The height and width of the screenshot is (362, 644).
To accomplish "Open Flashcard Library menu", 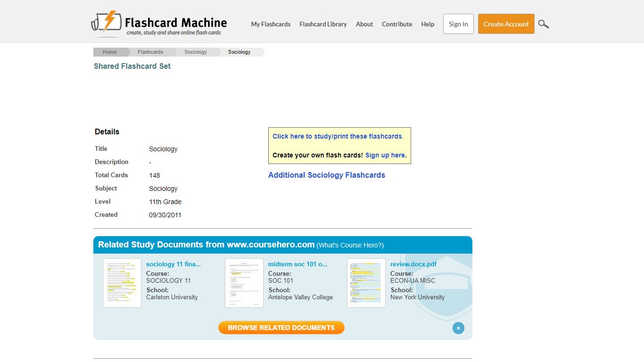I will (323, 24).
